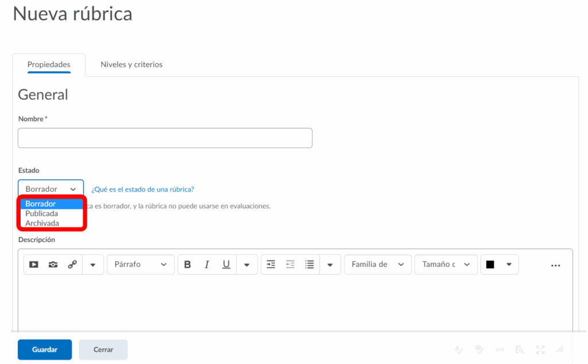Open the Párrafo format dropdown

point(141,265)
